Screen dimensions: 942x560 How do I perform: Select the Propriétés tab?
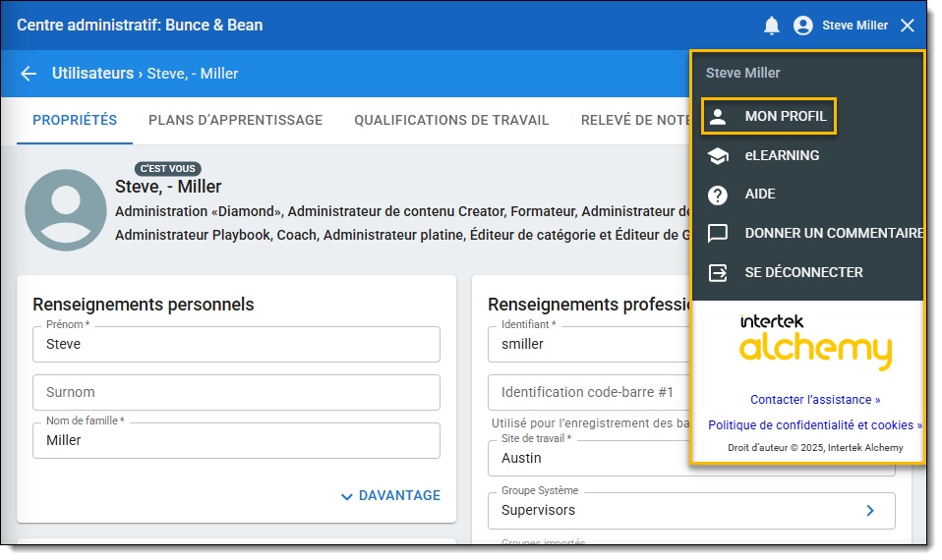click(75, 120)
